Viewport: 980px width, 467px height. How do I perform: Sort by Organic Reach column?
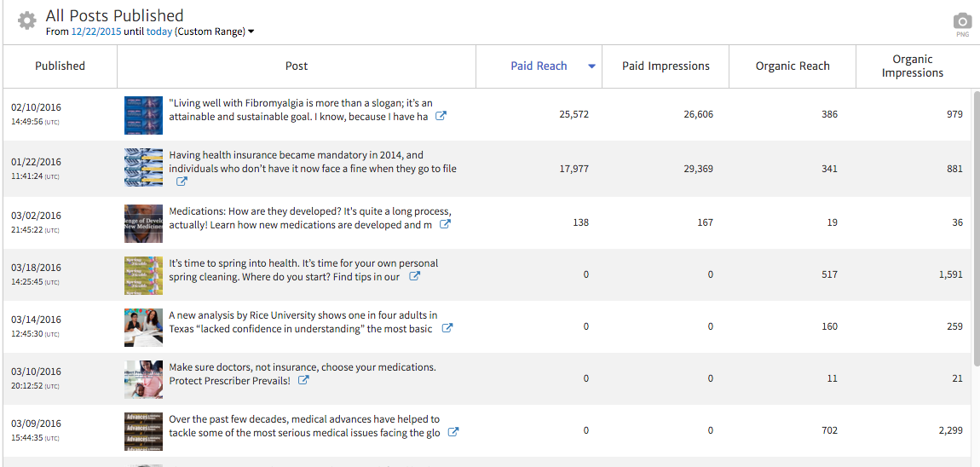click(793, 66)
